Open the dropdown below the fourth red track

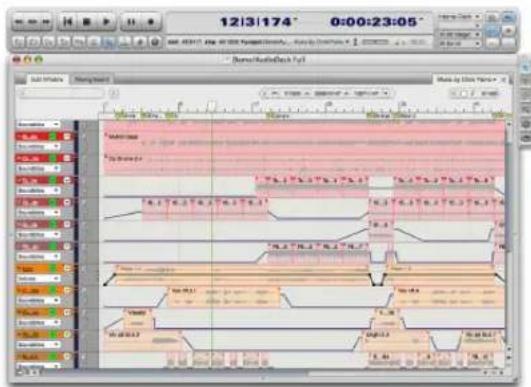(x=38, y=213)
